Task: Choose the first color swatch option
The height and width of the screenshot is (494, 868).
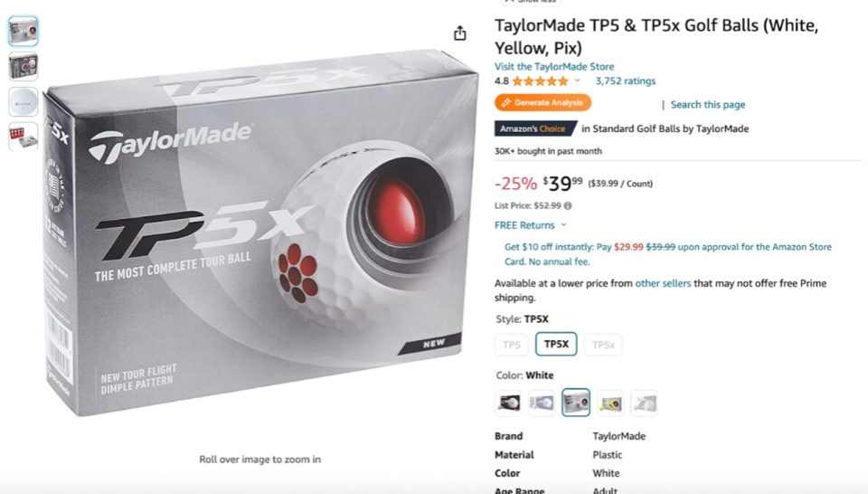Action: 508,403
